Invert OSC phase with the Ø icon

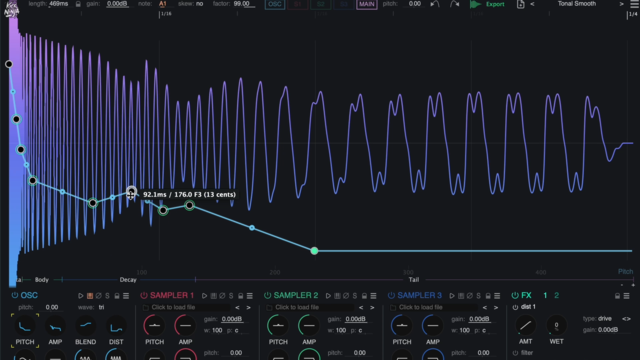98,296
